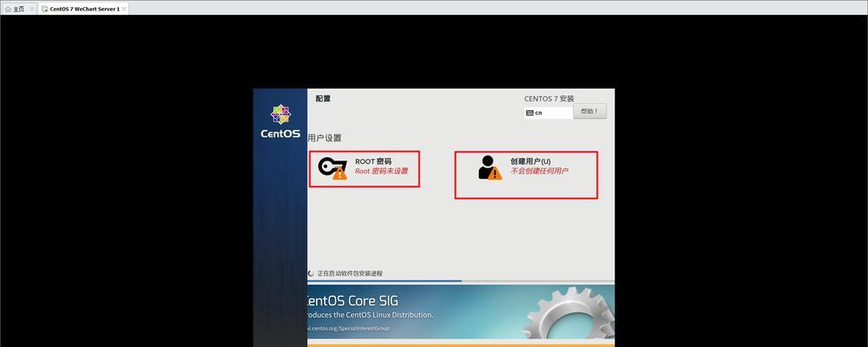
Task: Open the ROOT 密码 root password setting
Action: tap(365, 169)
